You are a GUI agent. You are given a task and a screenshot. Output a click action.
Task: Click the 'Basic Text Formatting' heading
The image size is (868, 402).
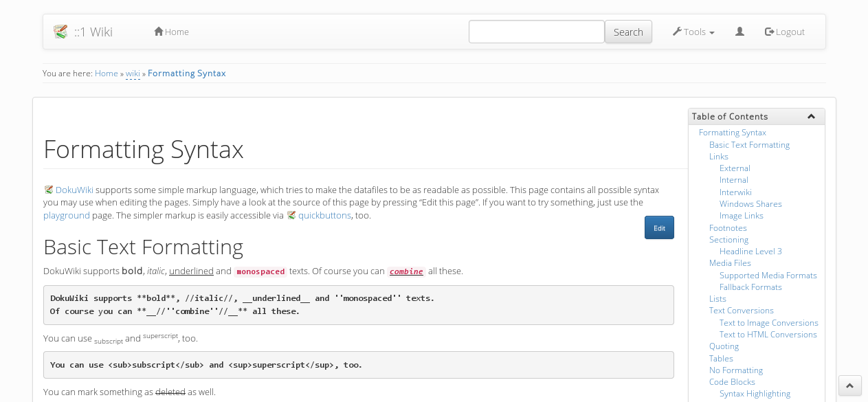[143, 247]
